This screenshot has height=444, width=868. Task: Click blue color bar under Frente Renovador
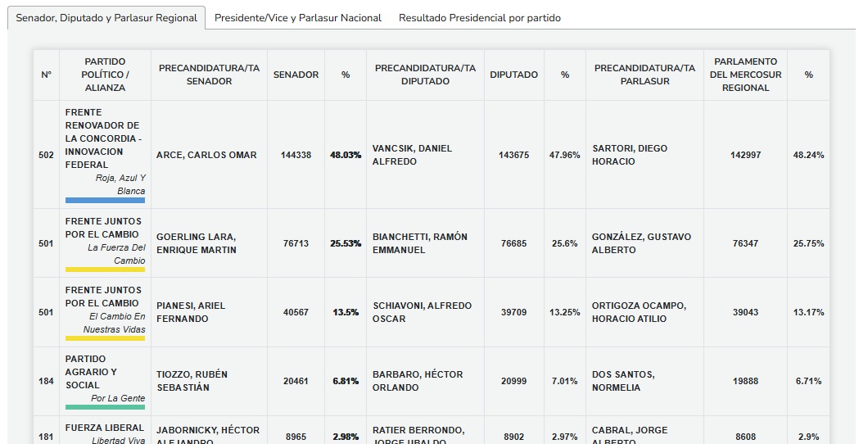105,200
